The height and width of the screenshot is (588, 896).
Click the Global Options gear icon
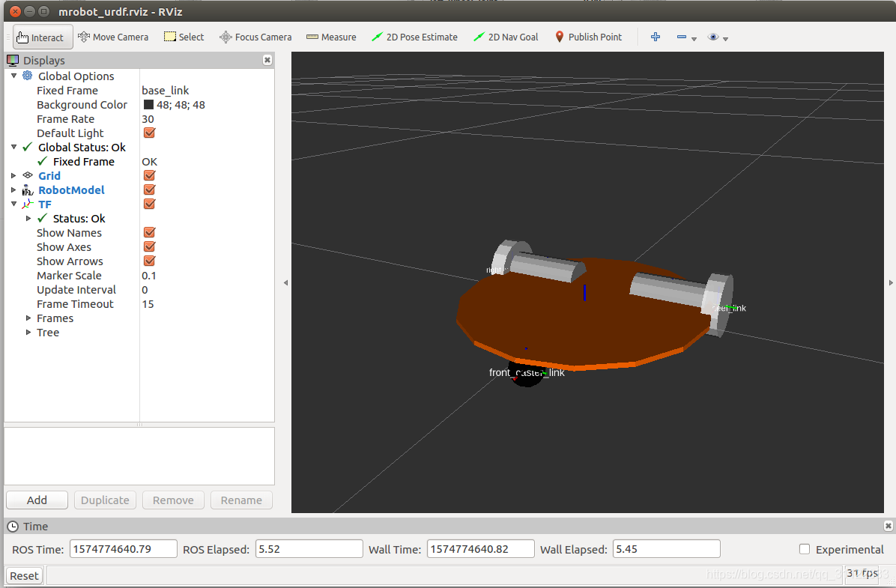pos(28,76)
